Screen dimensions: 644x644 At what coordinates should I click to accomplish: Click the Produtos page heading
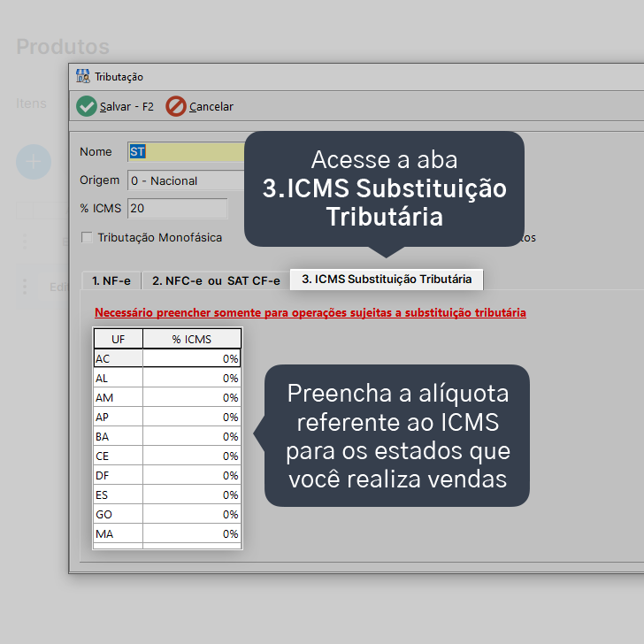[63, 46]
